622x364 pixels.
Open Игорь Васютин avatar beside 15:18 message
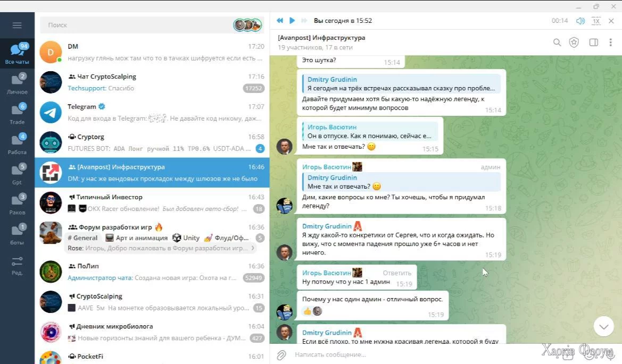pyautogui.click(x=284, y=206)
